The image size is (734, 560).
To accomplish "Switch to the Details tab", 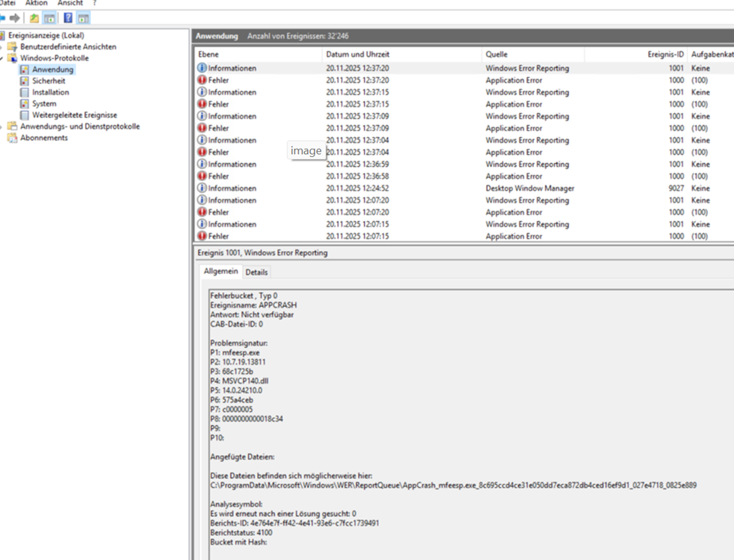I will (x=256, y=272).
